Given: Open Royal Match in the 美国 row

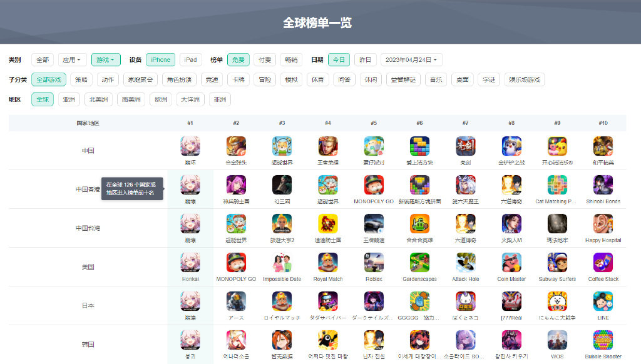Looking at the screenshot, I should click(x=328, y=262).
